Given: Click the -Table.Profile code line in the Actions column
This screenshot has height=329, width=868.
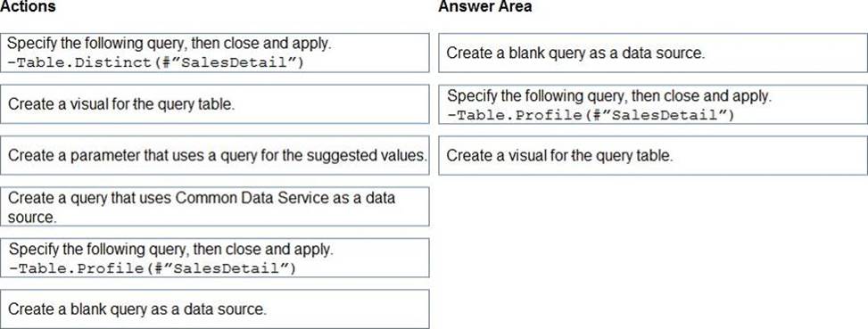Looking at the screenshot, I should tap(153, 268).
